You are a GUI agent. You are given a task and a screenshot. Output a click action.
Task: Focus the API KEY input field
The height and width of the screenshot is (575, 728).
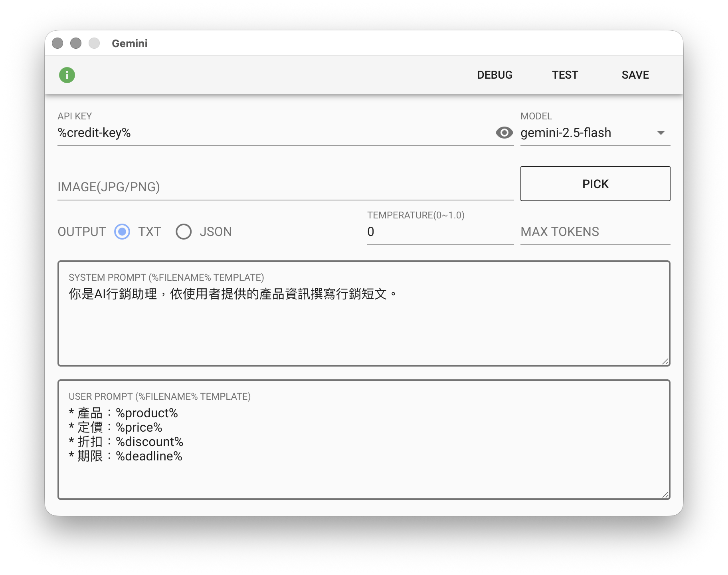click(275, 133)
